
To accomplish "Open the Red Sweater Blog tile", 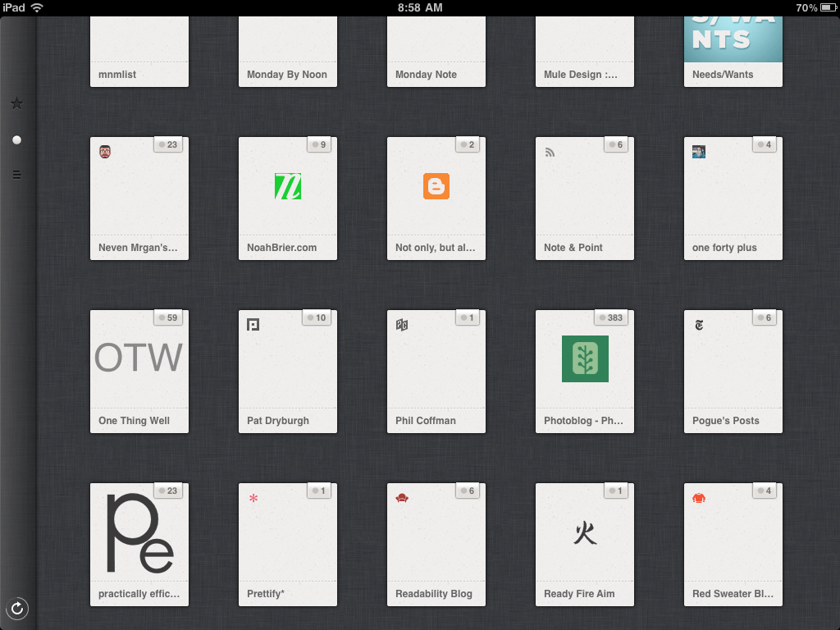I will 733,544.
